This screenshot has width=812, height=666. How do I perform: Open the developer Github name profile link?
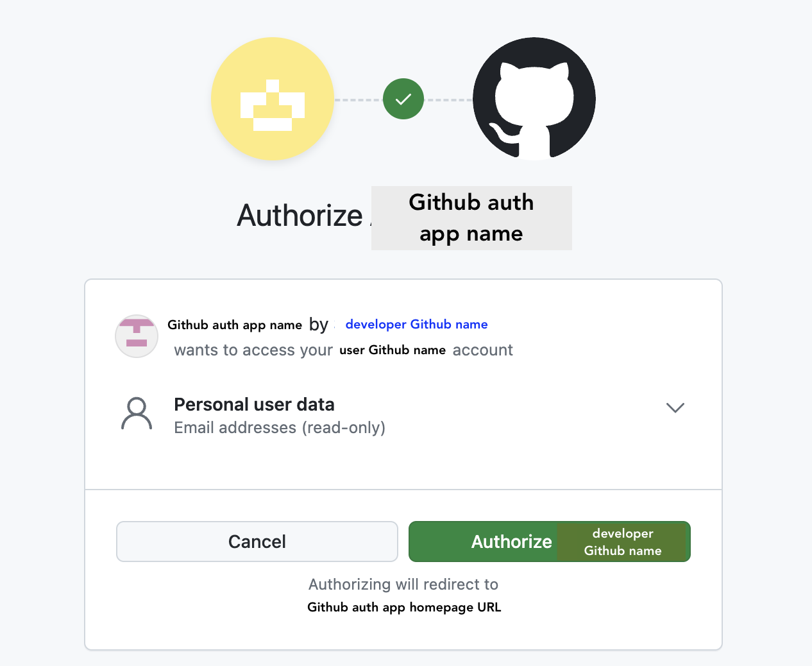point(416,324)
